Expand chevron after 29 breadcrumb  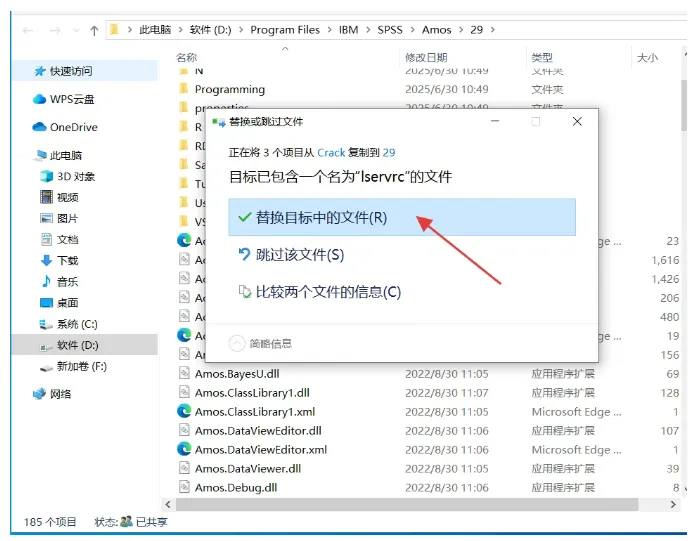coord(493,30)
